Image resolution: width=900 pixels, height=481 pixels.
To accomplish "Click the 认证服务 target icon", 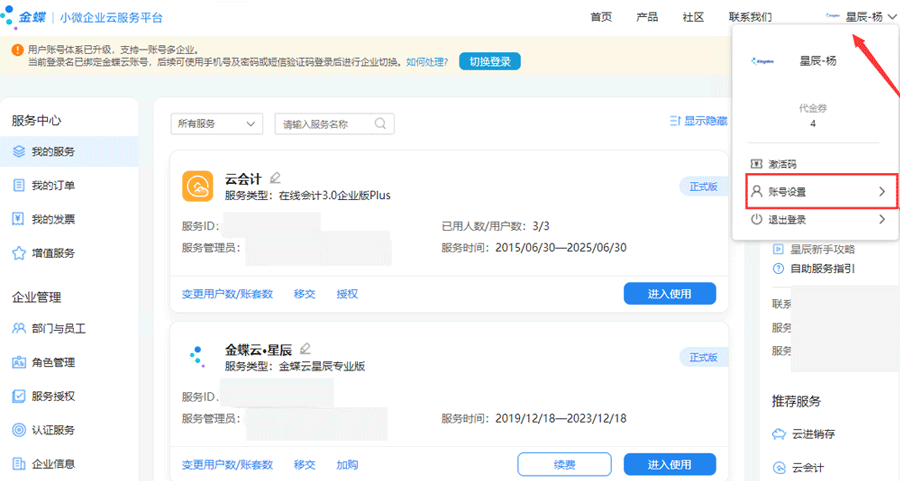I will 19,430.
